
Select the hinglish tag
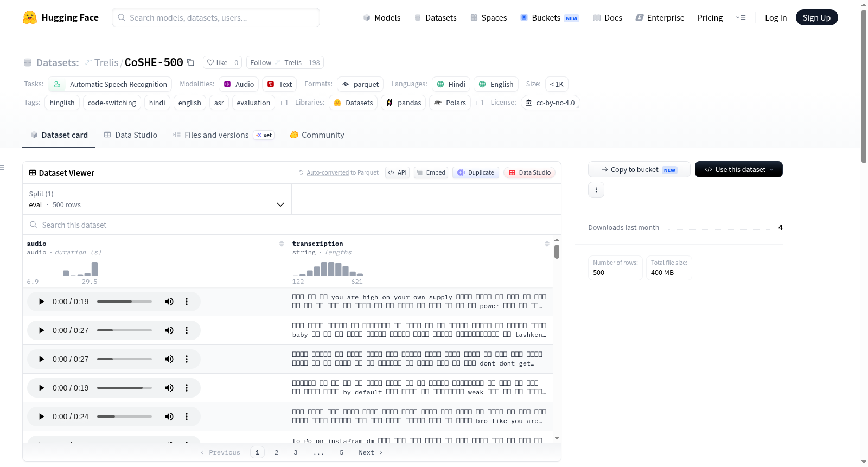62,103
